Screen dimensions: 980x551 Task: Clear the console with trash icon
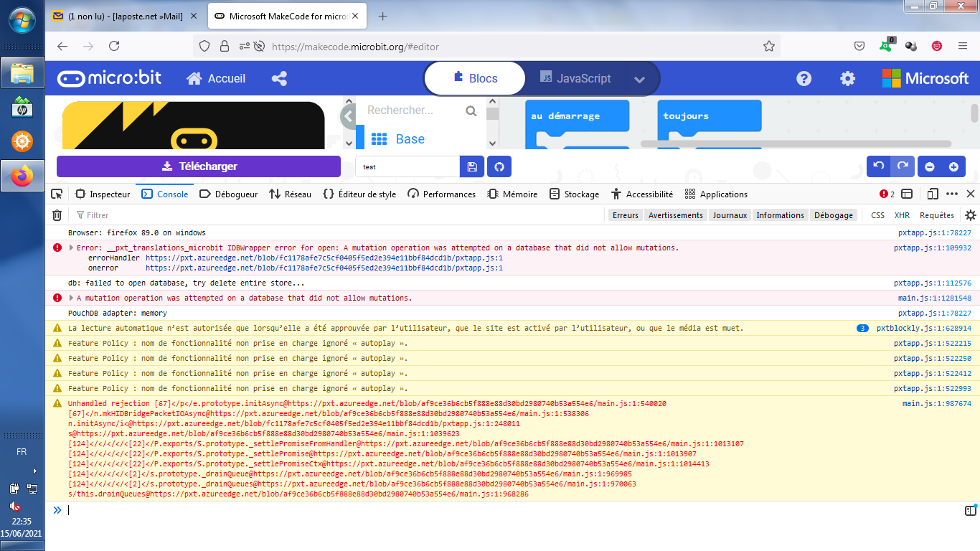click(57, 215)
